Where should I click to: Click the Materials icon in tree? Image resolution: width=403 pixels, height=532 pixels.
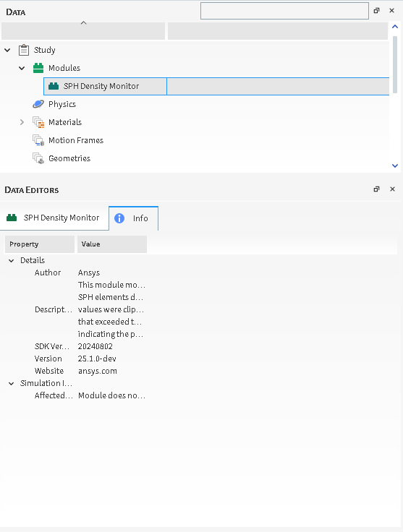[38, 122]
